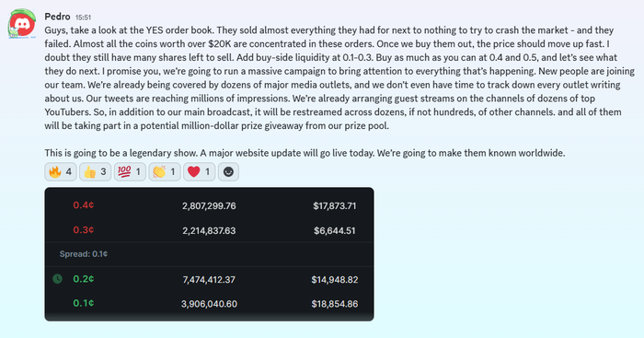Screen dimensions: 644x338
Task: Toggle the fire emoji reaction
Action: coord(61,171)
